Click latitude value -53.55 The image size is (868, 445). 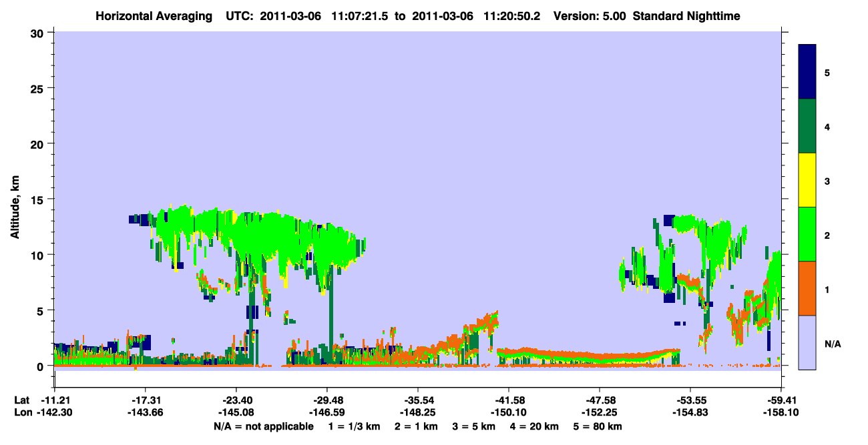point(690,400)
